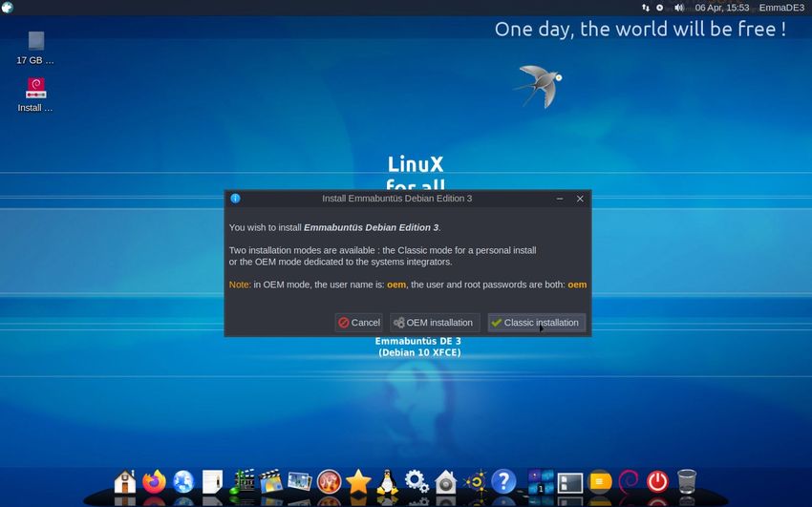This screenshot has height=507, width=812.
Task: Close the Install Emmabuntüs dialog window
Action: tap(580, 199)
